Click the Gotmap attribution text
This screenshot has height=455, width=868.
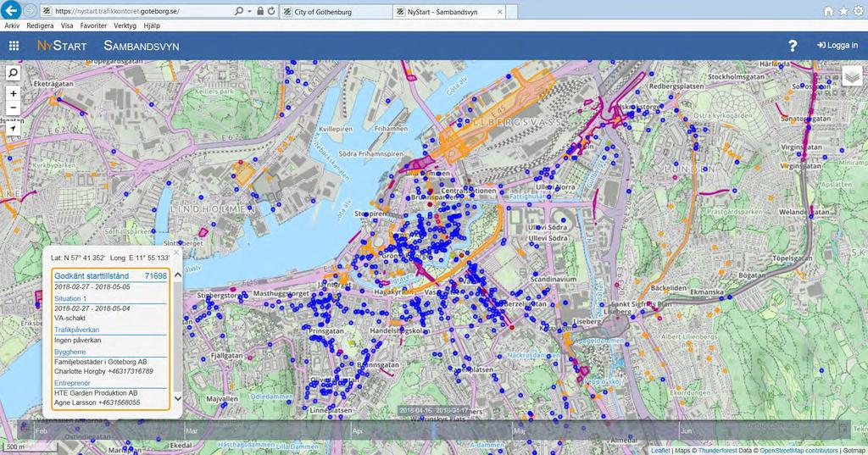coord(854,451)
